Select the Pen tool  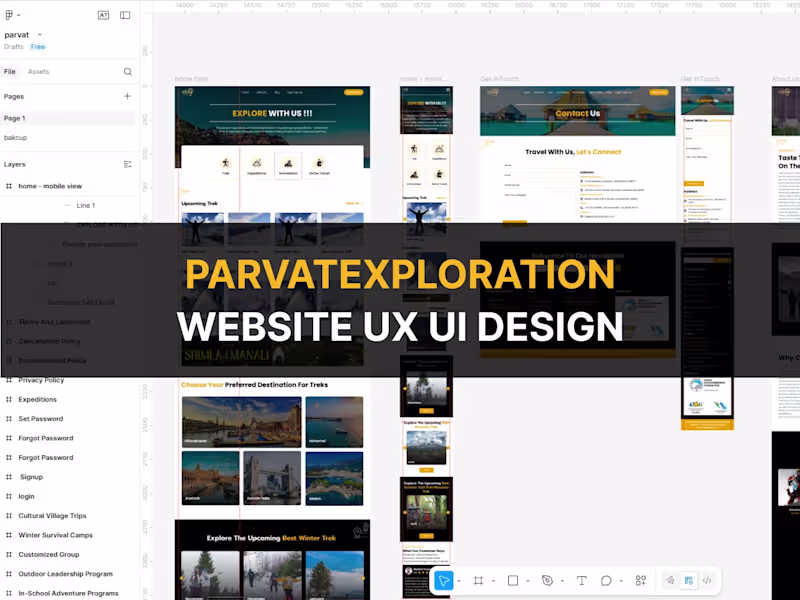548,581
